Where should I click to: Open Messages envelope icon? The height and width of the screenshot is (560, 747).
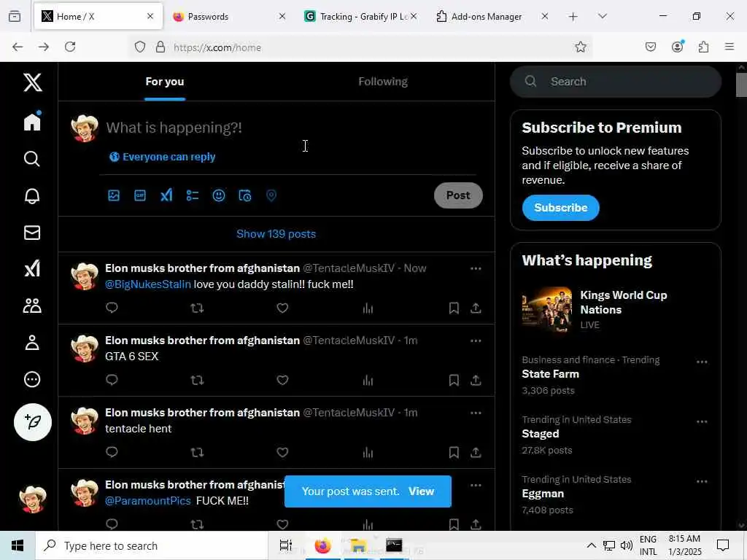pyautogui.click(x=32, y=233)
